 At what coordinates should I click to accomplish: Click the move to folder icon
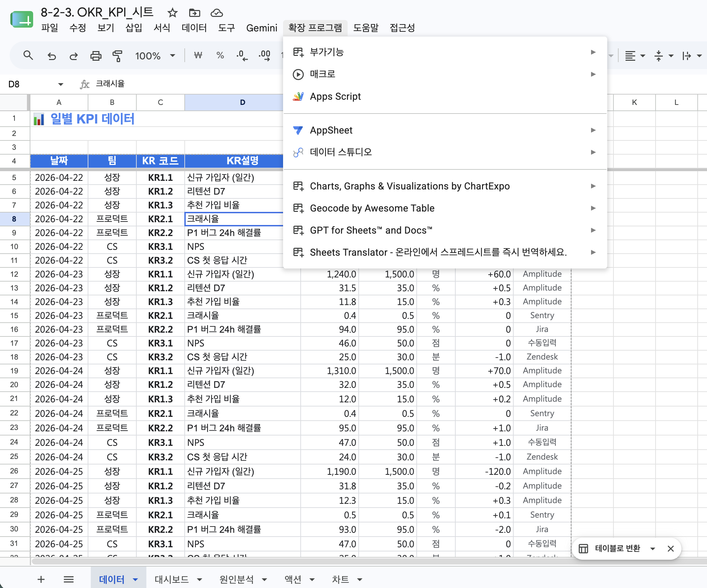tap(194, 13)
